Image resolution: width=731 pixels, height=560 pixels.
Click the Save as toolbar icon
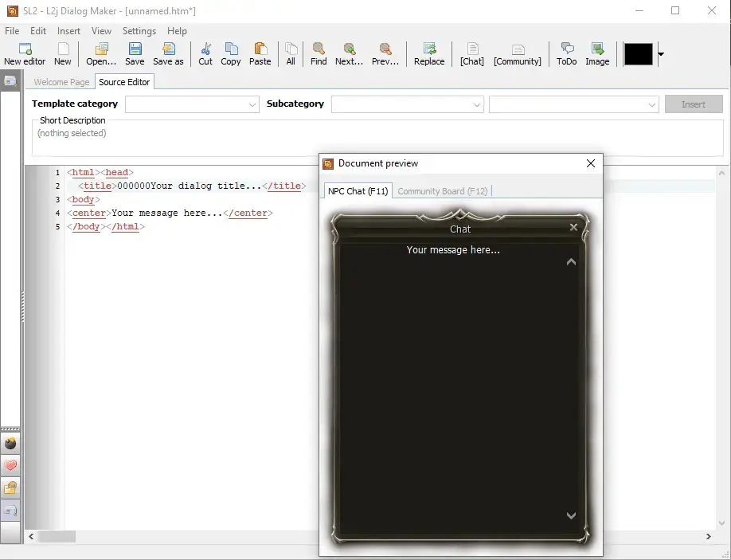pyautogui.click(x=168, y=54)
